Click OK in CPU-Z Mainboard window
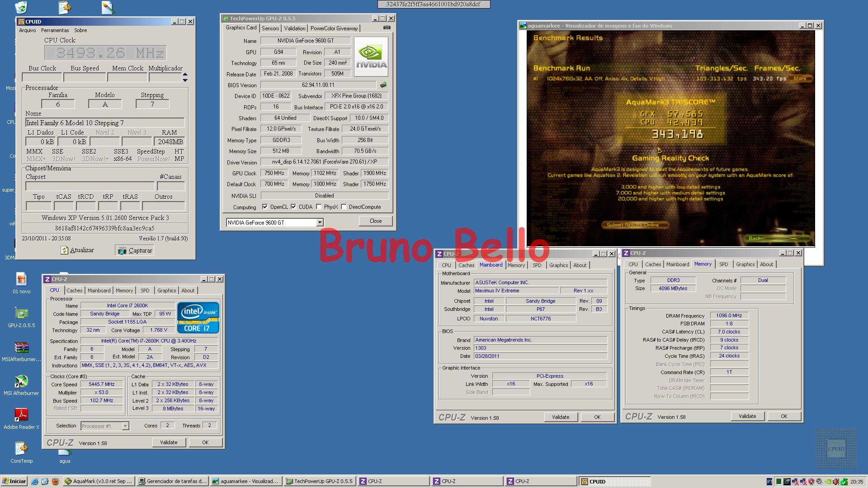Viewport: 868px width, 488px height. click(597, 417)
